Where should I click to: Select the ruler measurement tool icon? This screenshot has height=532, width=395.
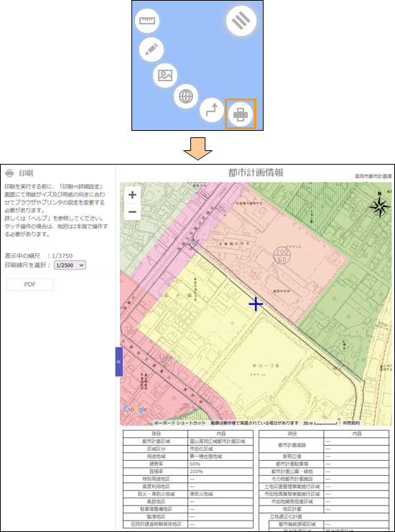[x=147, y=21]
